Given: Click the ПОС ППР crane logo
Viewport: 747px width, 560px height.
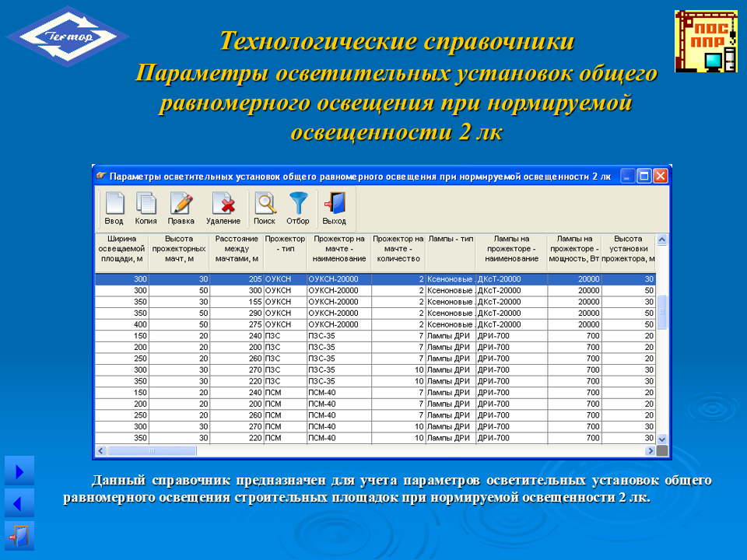Looking at the screenshot, I should [x=706, y=41].
